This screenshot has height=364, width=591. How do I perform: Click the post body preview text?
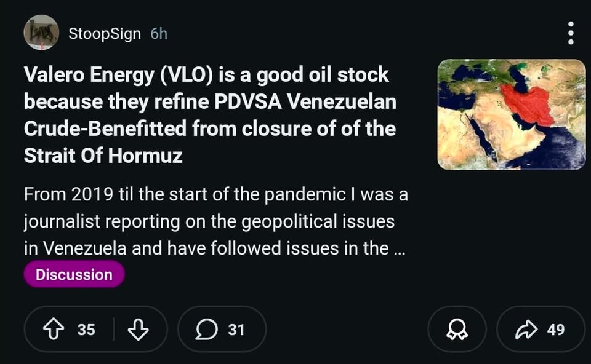(x=215, y=222)
